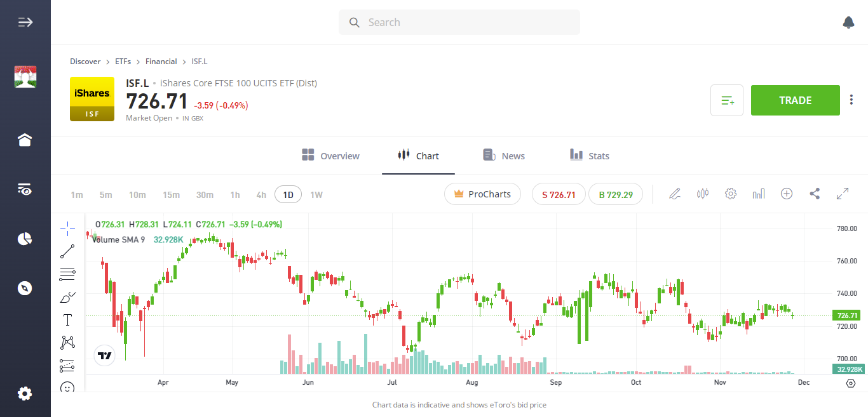Select the trend line drawing tool

pyautogui.click(x=67, y=251)
